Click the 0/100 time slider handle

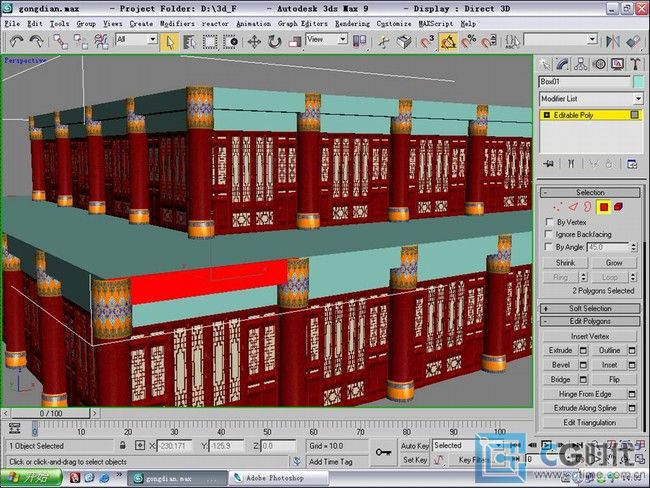[51, 413]
